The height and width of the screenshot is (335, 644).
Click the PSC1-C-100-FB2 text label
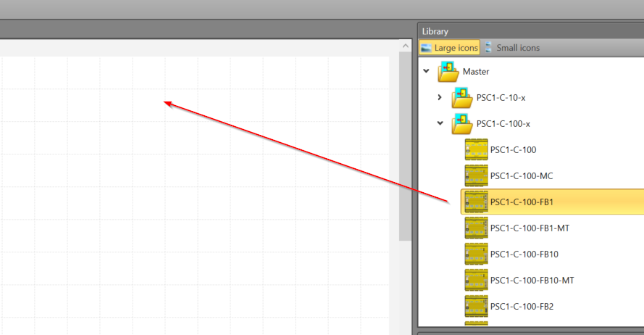(522, 307)
